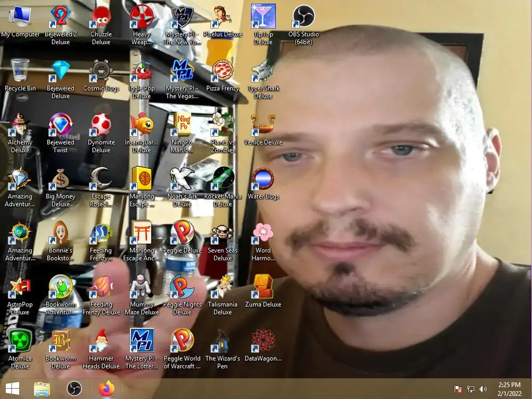This screenshot has height=399, width=532.
Task: Select the Bejeweled Deluxe diamond icon
Action: click(60, 79)
